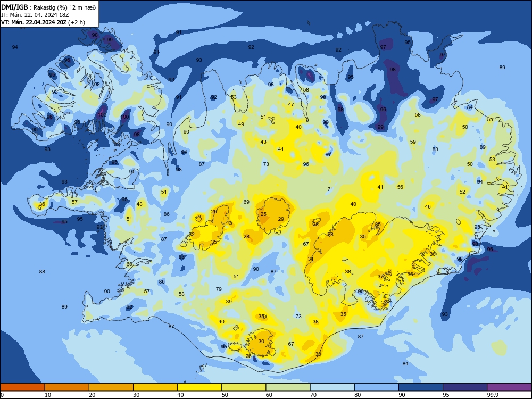Image resolution: width=532 pixels, height=399 pixels.
Task: Click the humidity value '39' on the map
Action: click(229, 301)
